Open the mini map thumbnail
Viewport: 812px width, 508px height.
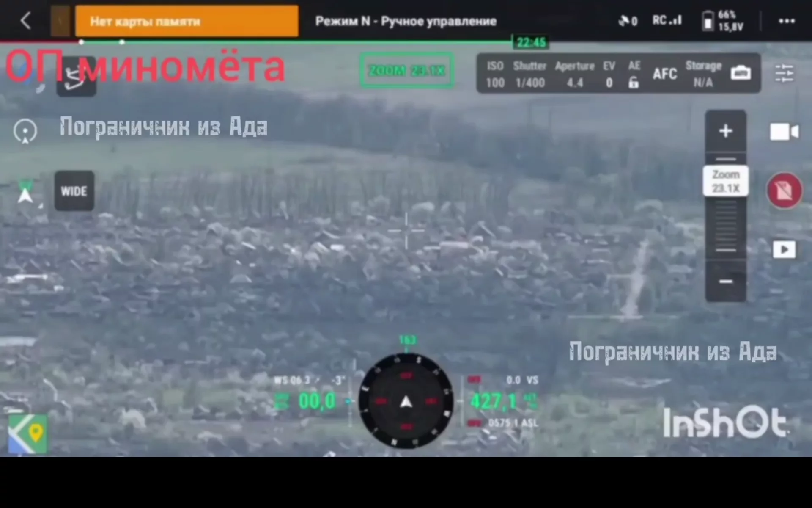27,434
